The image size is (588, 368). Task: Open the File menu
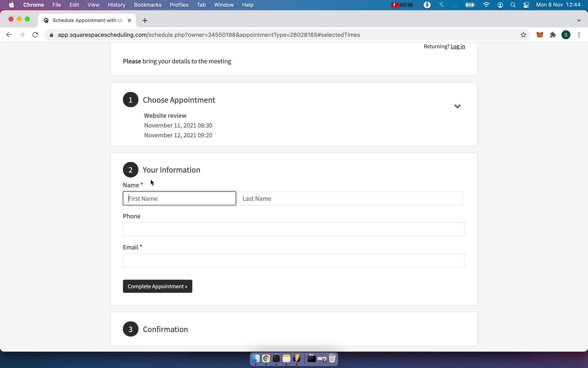[x=56, y=5]
